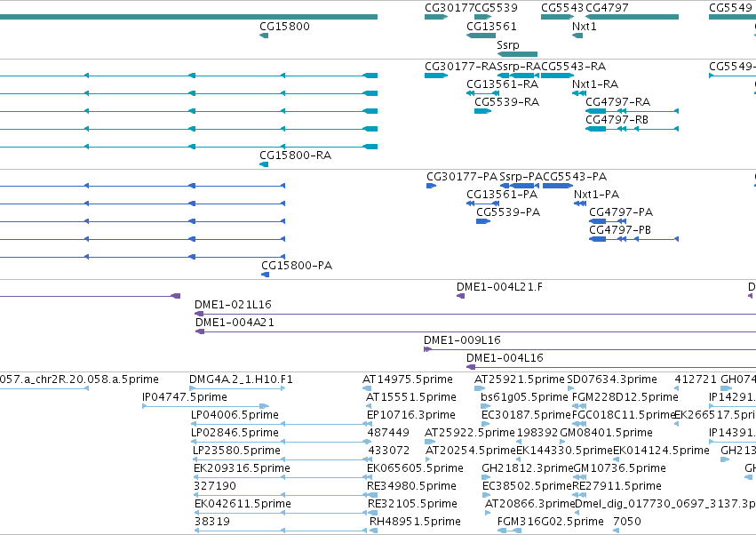The height and width of the screenshot is (535, 756).
Task: Select the AT15551.5prime EST label
Action: tap(410, 398)
